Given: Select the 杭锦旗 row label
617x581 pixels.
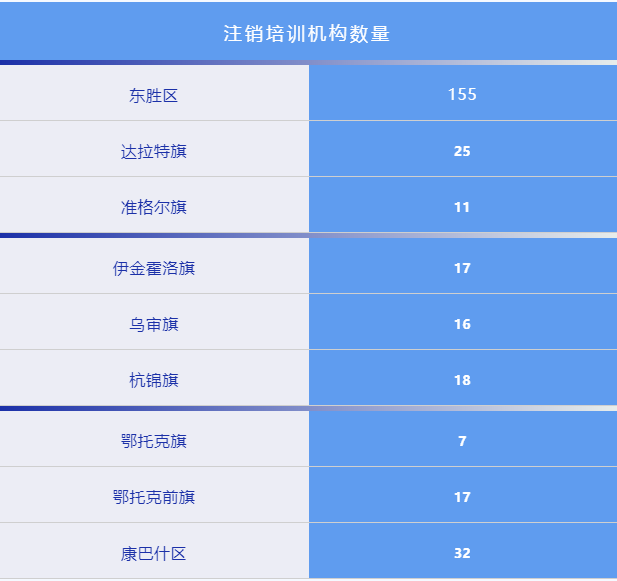Looking at the screenshot, I should click(x=153, y=381).
